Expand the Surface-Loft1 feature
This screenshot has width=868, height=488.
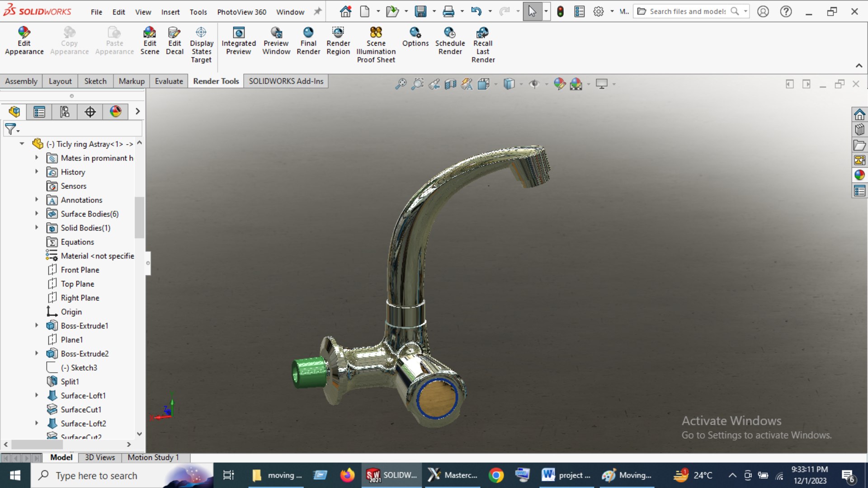coord(37,395)
